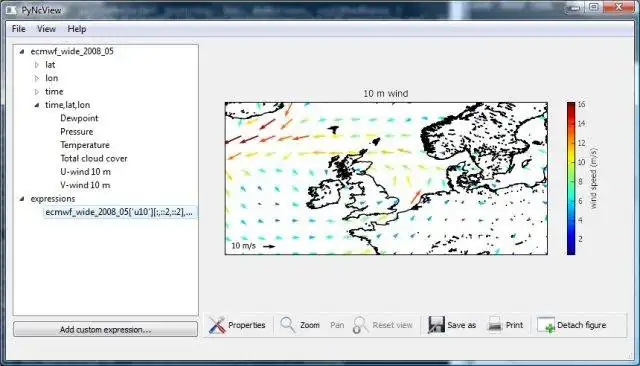Select the ecmwf_wide_2008_05 root label
The width and height of the screenshot is (640, 366).
72,51
